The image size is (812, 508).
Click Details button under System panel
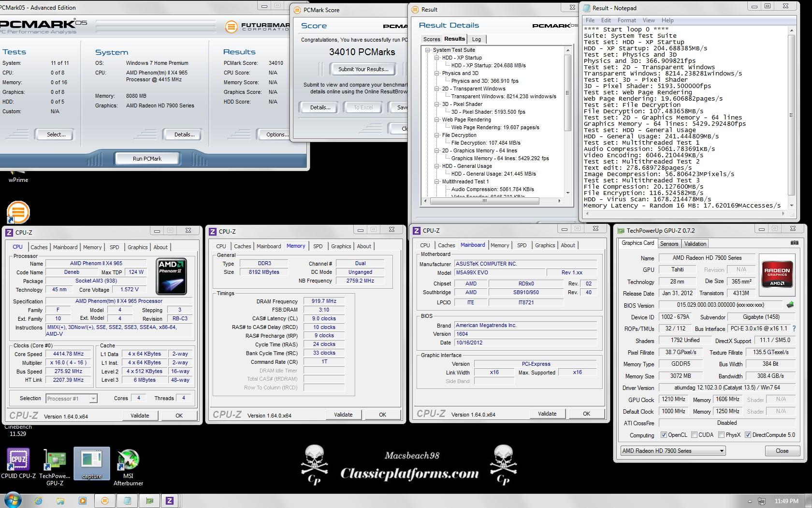pos(184,134)
